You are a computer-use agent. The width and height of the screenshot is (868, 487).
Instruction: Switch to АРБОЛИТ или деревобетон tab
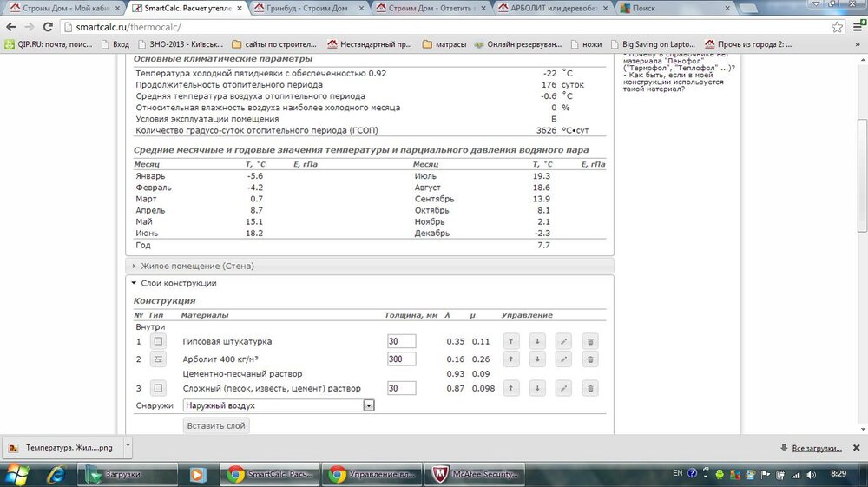551,9
